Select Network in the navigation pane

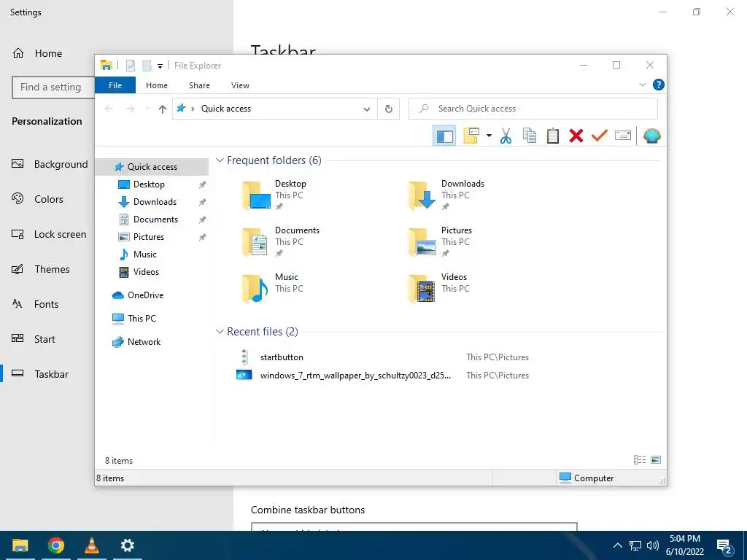[x=144, y=342]
